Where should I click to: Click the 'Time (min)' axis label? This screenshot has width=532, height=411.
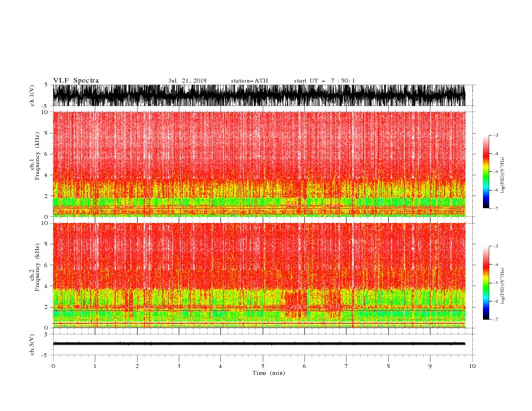pyautogui.click(x=269, y=373)
